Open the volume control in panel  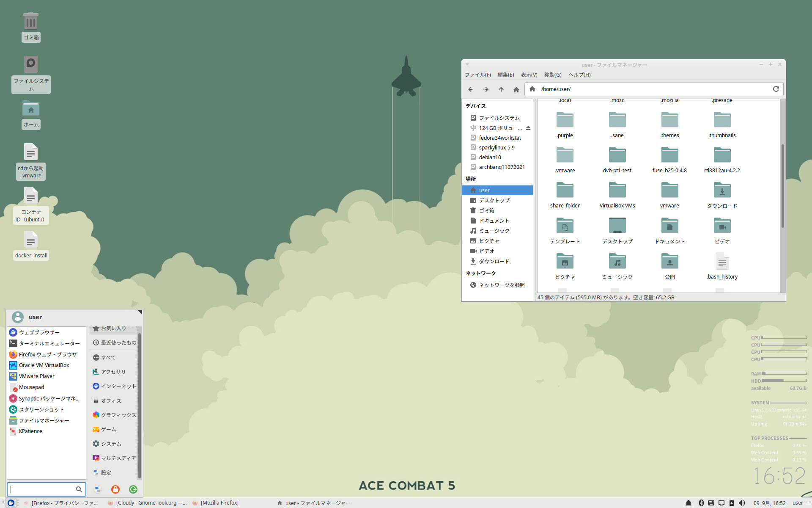(742, 503)
